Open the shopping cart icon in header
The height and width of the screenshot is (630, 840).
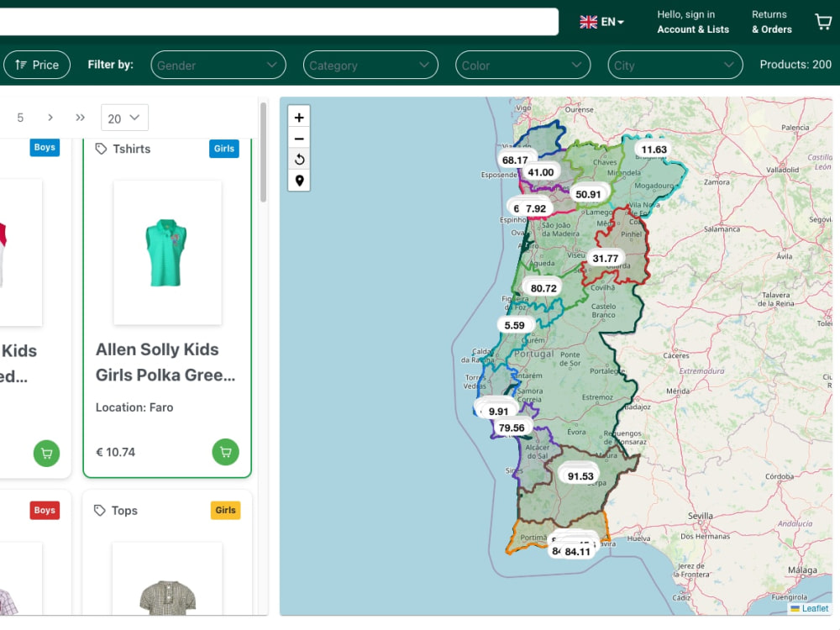[823, 22]
